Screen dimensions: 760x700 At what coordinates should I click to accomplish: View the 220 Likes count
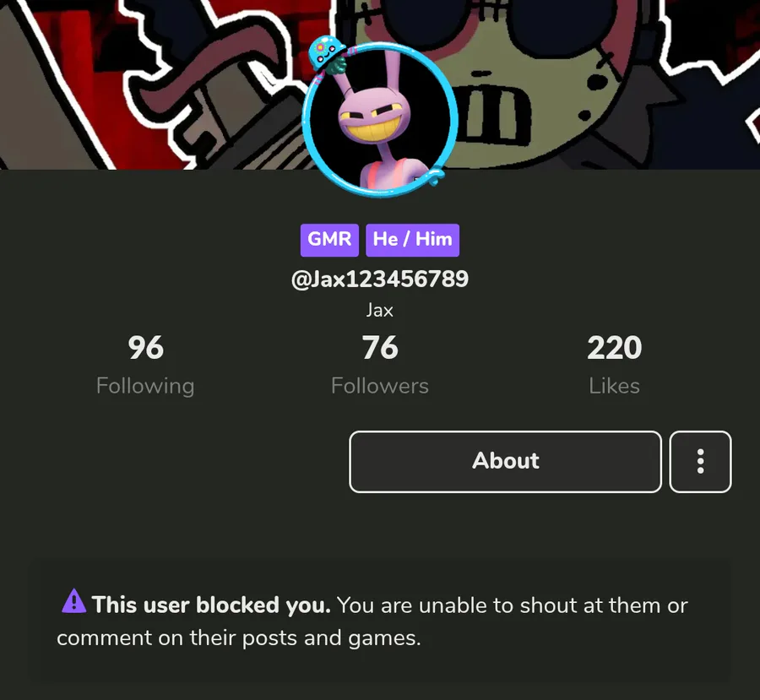click(614, 348)
